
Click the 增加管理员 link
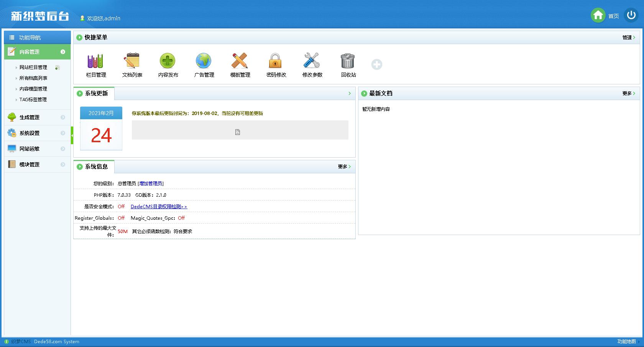click(151, 184)
